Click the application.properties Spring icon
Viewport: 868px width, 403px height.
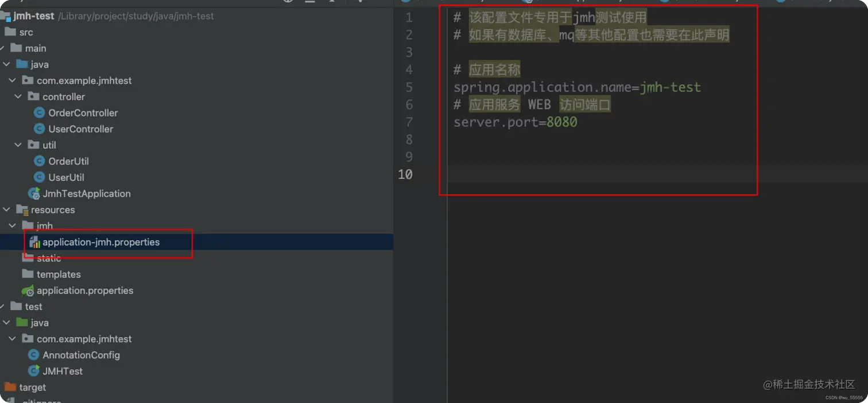28,290
